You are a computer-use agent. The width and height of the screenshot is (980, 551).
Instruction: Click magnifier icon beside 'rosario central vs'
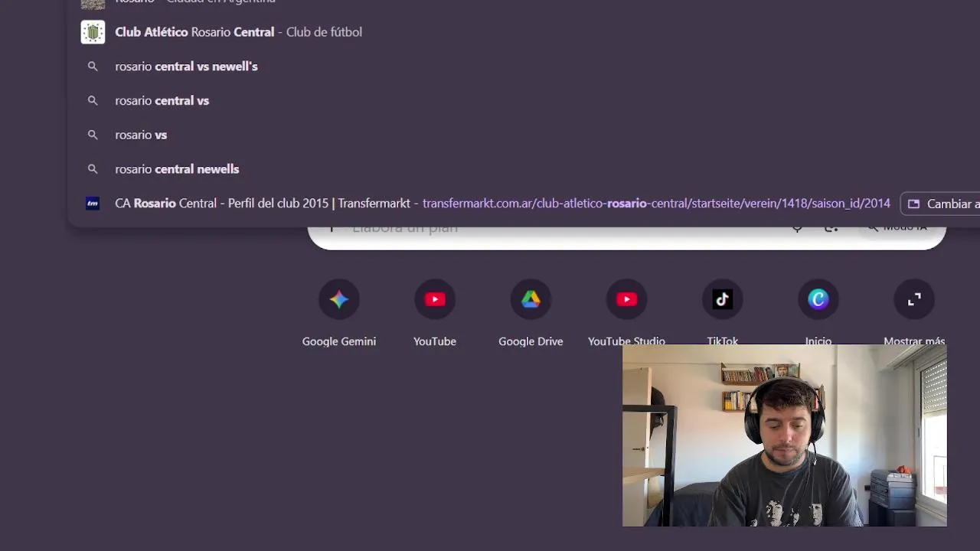point(93,100)
